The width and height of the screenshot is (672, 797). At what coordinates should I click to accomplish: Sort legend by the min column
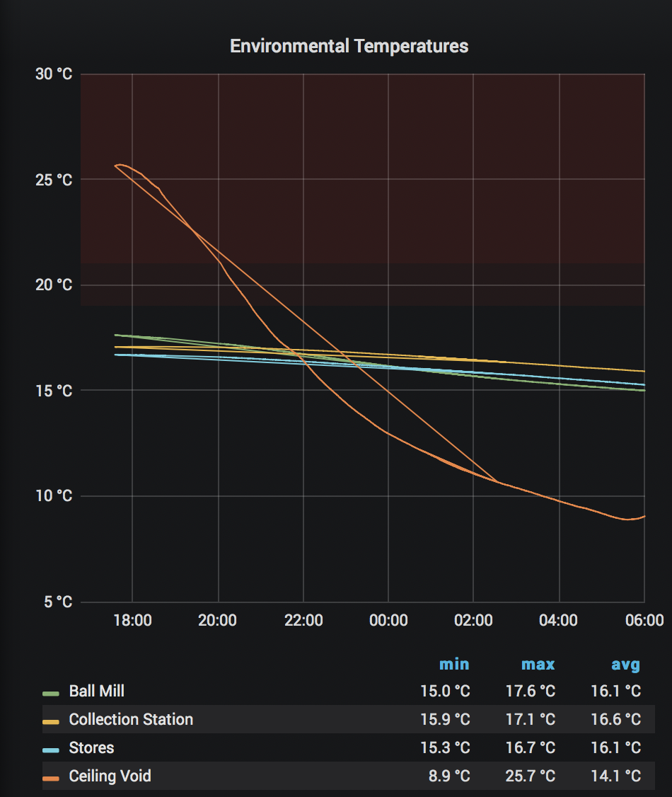(455, 664)
